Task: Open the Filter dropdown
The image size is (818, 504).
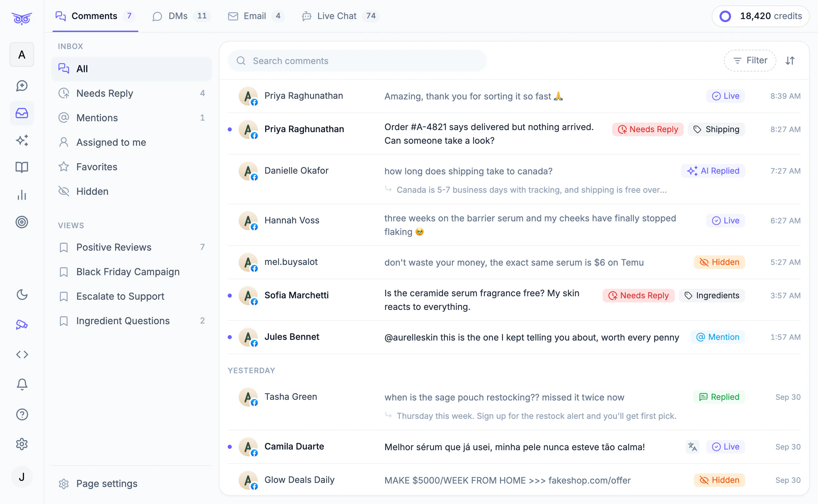Action: (750, 61)
